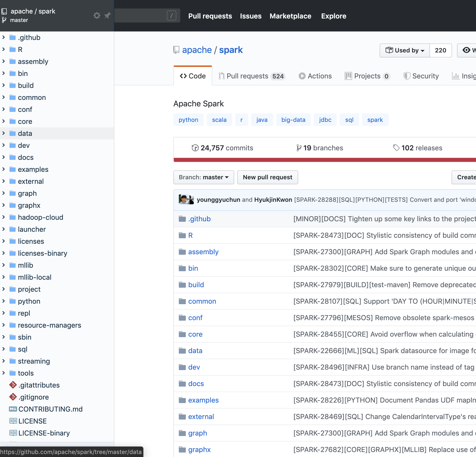Viewport: 476px width, 457px height.
Task: Click the folder icon beside core row
Action: pyautogui.click(x=182, y=334)
